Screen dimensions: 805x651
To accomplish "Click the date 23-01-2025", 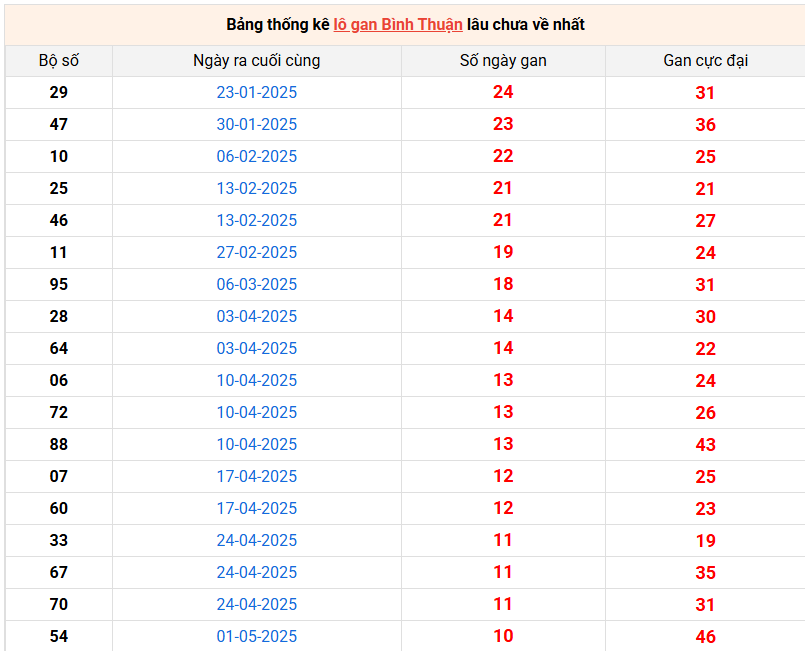I will tap(257, 92).
